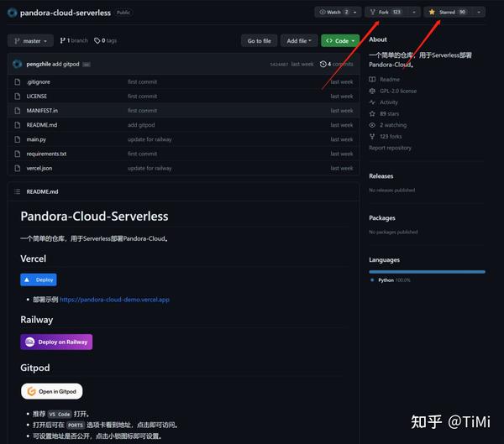Click the Python language bar
The width and height of the screenshot is (504, 444).
pyautogui.click(x=428, y=272)
